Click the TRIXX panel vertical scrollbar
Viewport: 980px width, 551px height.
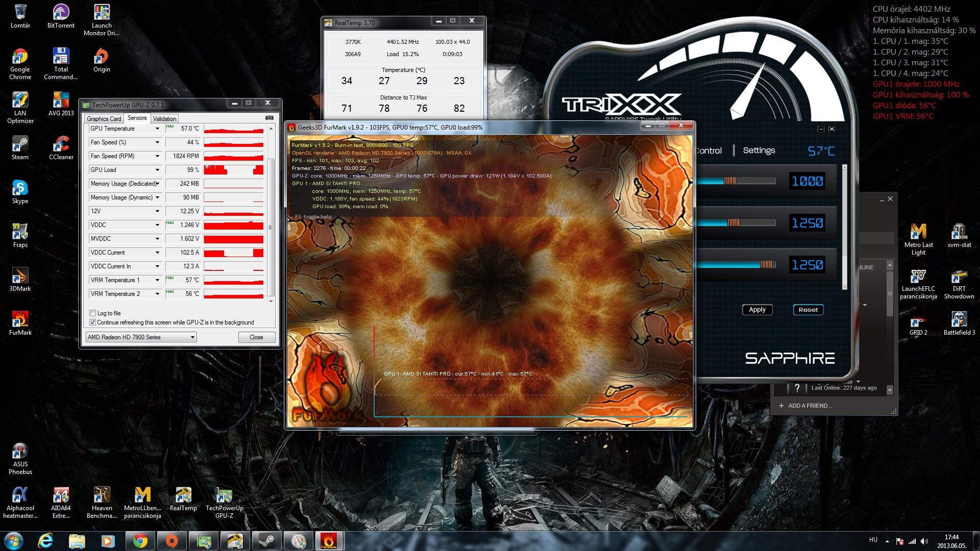coord(844,227)
